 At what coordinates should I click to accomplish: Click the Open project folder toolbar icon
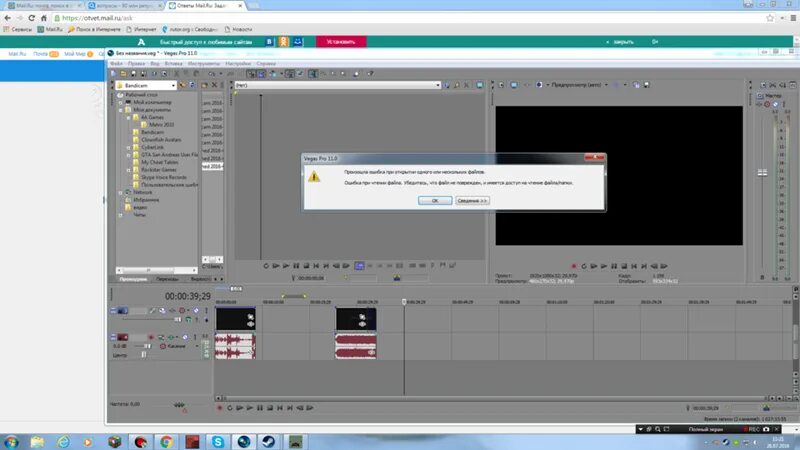point(123,74)
